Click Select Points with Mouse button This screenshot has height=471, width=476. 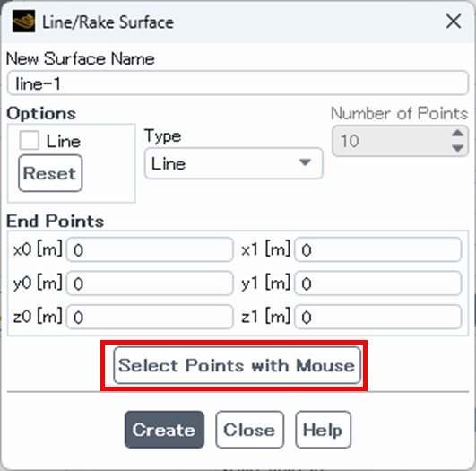pos(237,365)
